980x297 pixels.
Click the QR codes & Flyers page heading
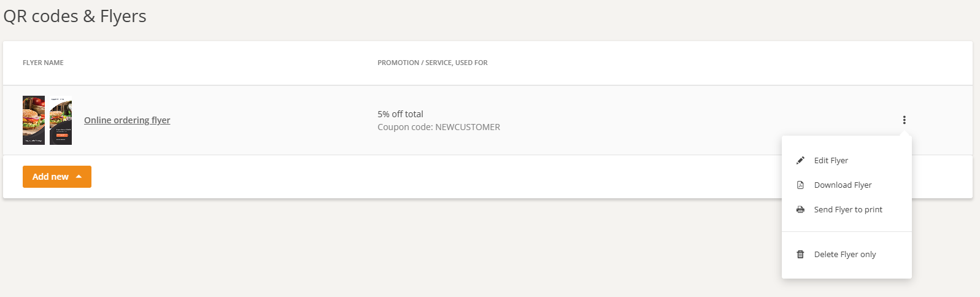(x=75, y=16)
